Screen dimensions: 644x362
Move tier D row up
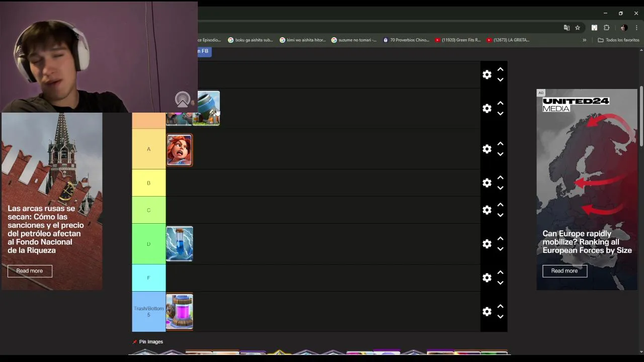tap(500, 238)
